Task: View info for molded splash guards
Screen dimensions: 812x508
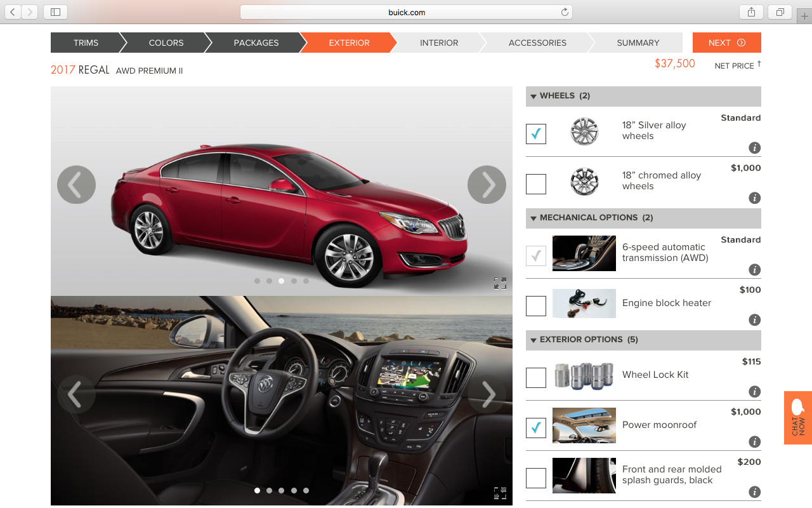Action: point(754,492)
